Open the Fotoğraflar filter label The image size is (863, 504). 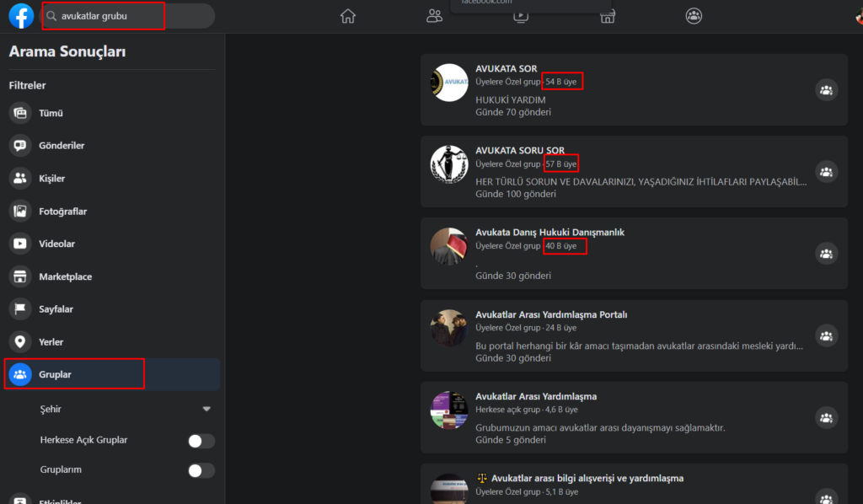click(x=62, y=212)
